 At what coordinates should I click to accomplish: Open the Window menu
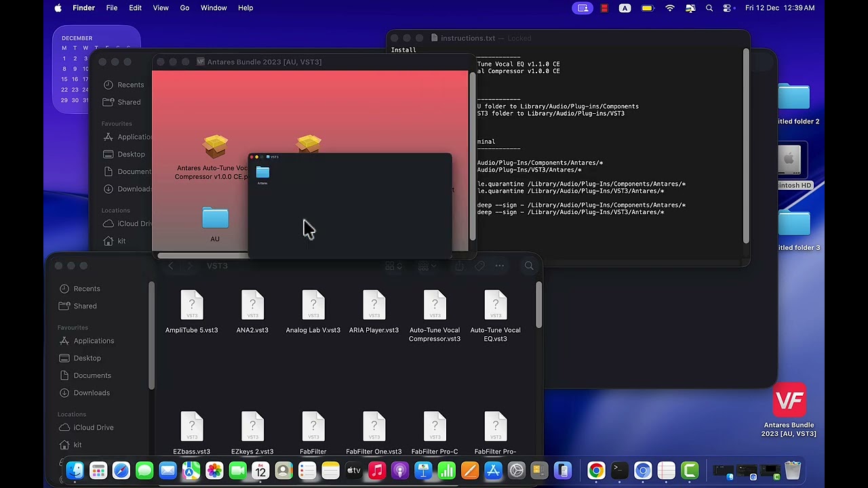point(214,8)
